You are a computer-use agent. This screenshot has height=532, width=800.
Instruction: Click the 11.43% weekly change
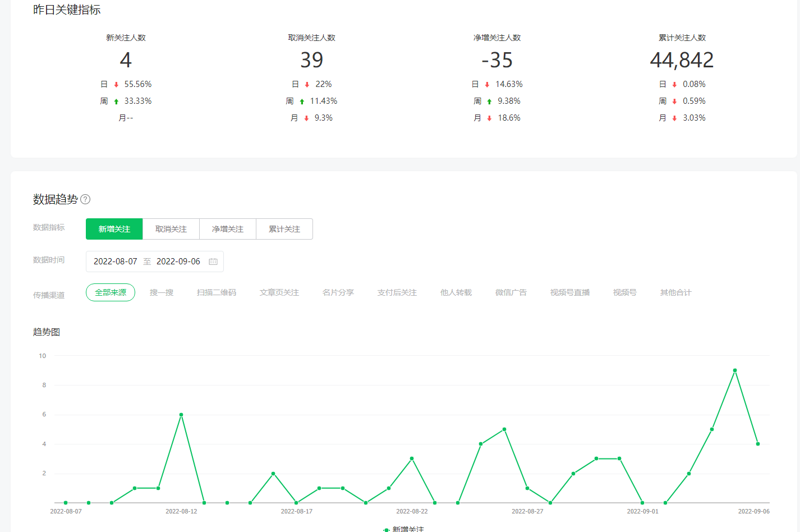(x=324, y=101)
